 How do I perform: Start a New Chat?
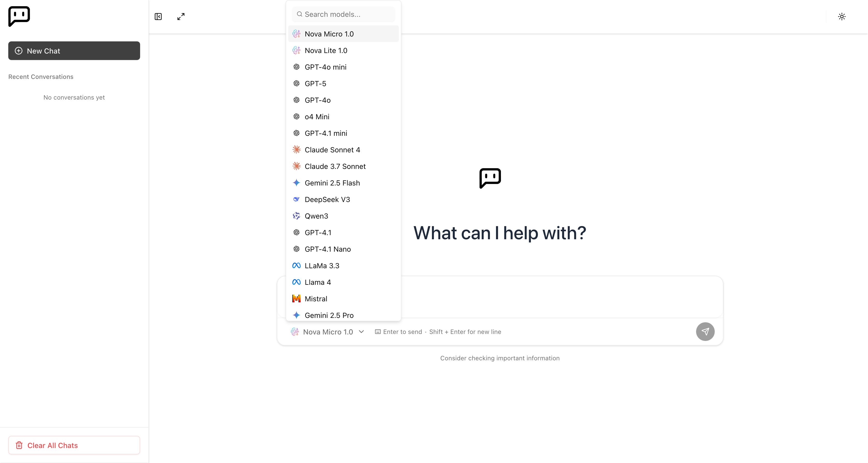click(x=74, y=51)
